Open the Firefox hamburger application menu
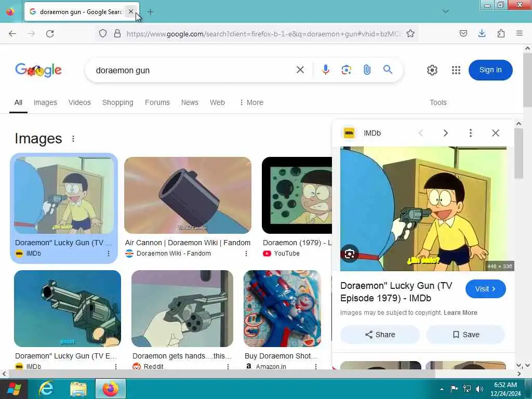Viewport: 532px width, 399px height. (x=520, y=33)
